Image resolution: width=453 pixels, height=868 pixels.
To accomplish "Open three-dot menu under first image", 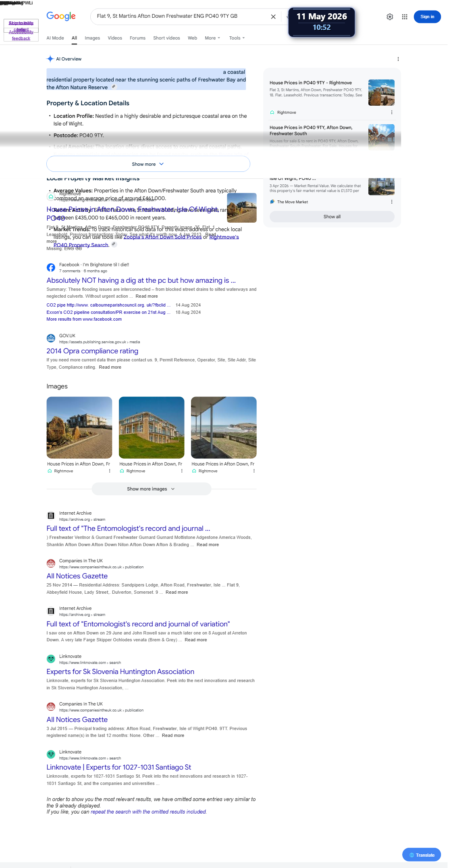I will pos(110,471).
